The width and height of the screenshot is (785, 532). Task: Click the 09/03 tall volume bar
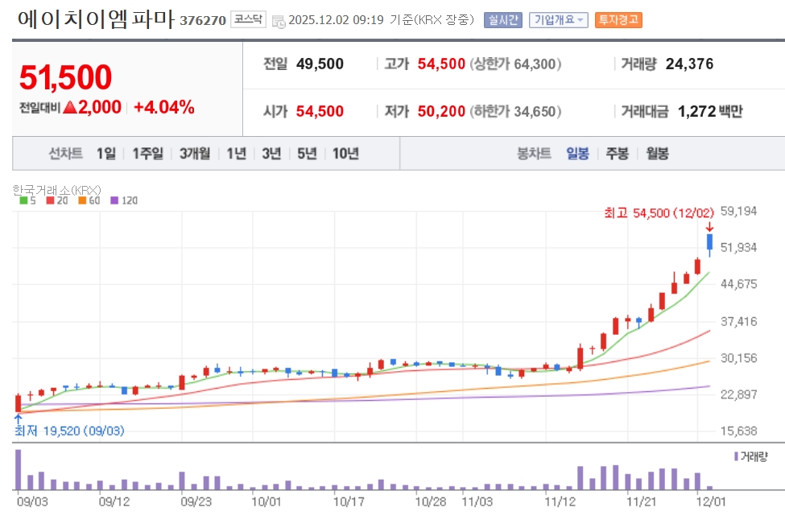tap(18, 469)
